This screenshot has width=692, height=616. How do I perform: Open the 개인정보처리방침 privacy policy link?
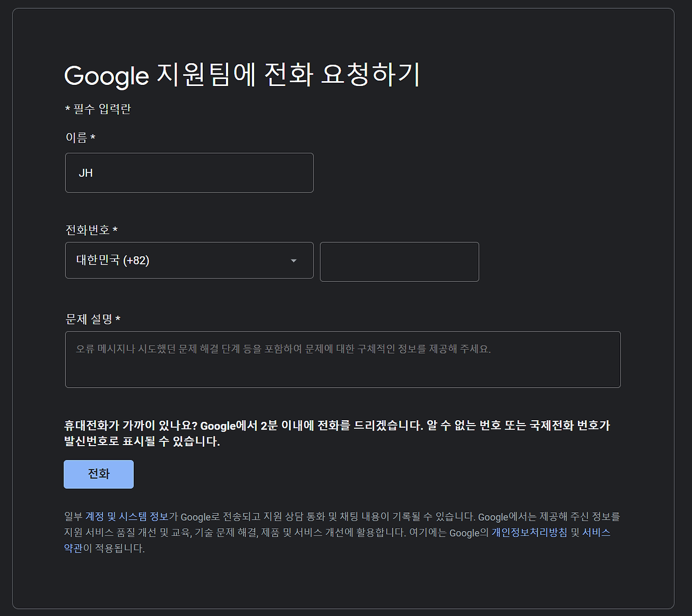click(x=529, y=533)
